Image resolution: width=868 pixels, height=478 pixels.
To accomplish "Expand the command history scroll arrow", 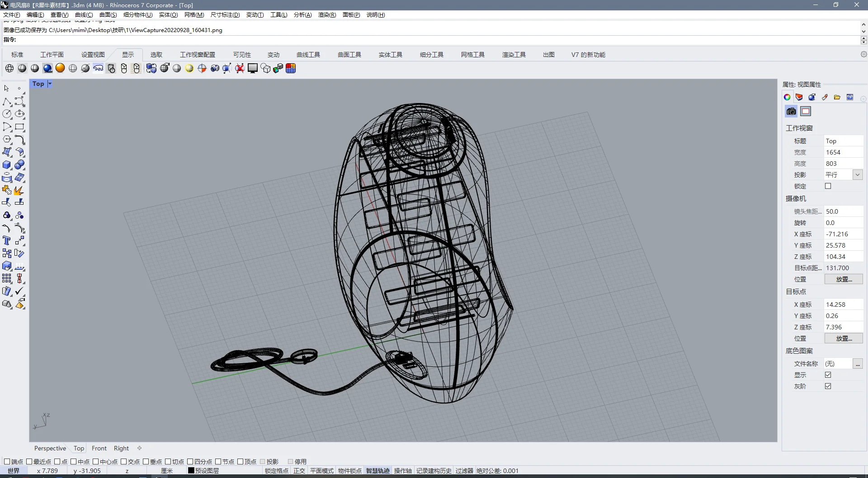I will click(863, 25).
